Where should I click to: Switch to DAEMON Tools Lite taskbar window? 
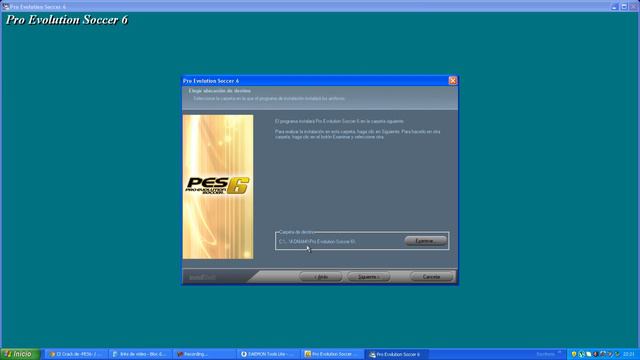pyautogui.click(x=269, y=354)
